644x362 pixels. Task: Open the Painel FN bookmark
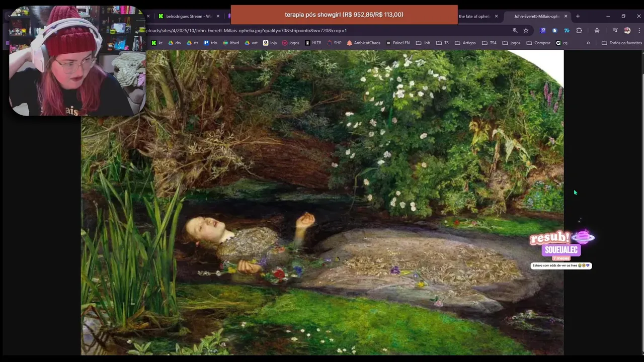[x=397, y=43]
